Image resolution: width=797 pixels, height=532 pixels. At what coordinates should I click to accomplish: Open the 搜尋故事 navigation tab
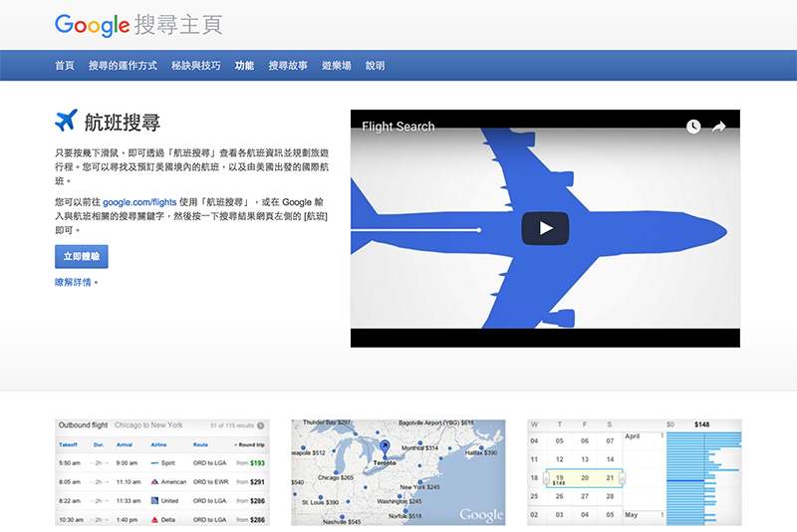point(288,66)
